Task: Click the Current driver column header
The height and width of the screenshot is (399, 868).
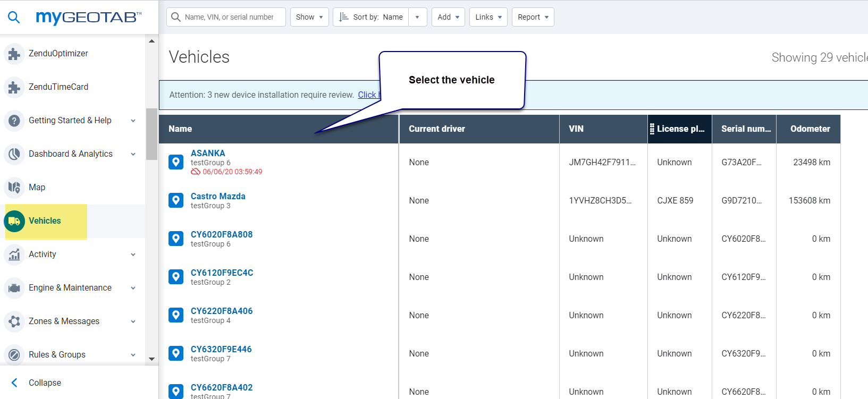Action: 479,129
